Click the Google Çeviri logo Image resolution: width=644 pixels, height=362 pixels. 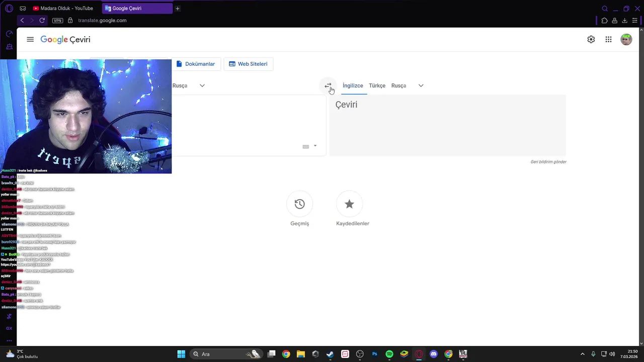coord(65,40)
